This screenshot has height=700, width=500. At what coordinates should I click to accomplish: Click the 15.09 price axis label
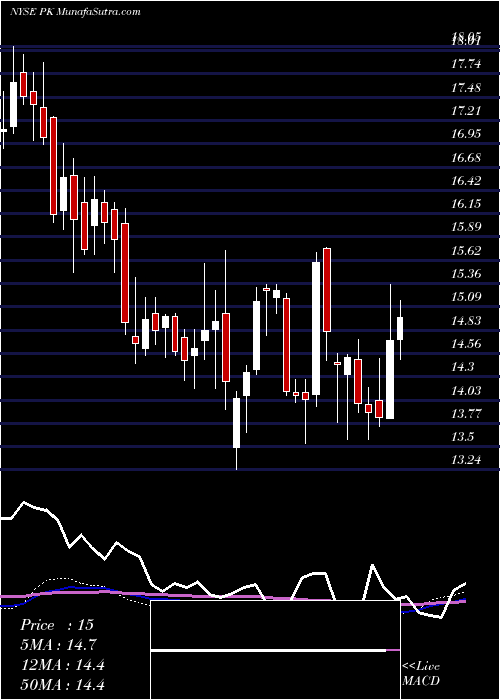pyautogui.click(x=466, y=297)
